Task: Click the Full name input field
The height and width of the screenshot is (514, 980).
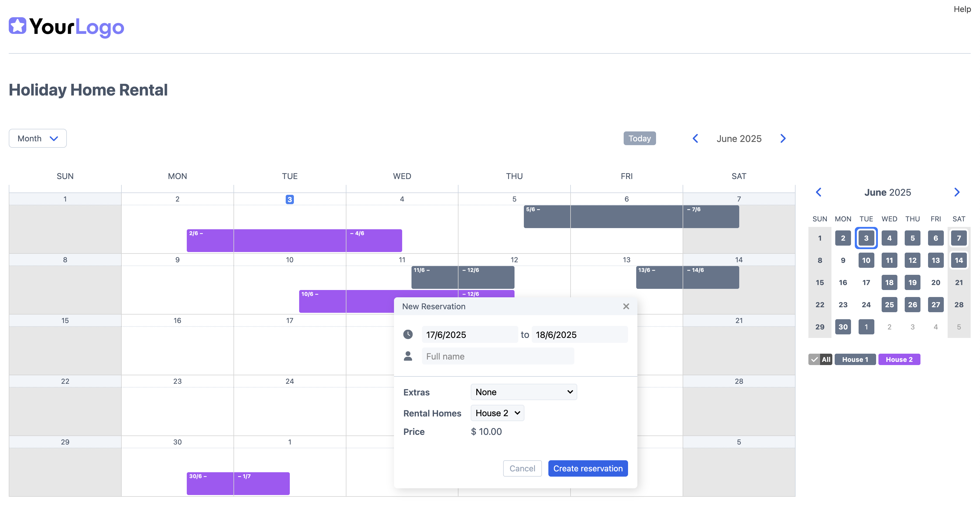Action: [498, 356]
